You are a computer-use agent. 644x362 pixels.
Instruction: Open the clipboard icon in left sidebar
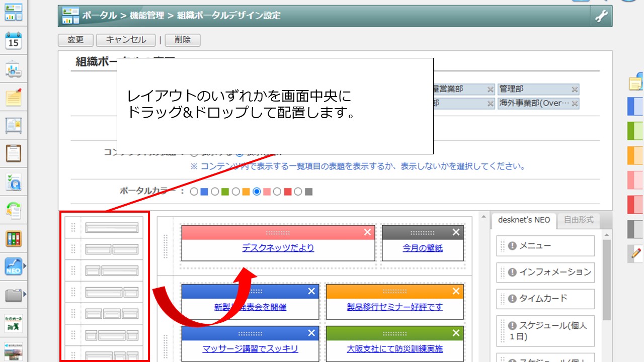tap(13, 153)
